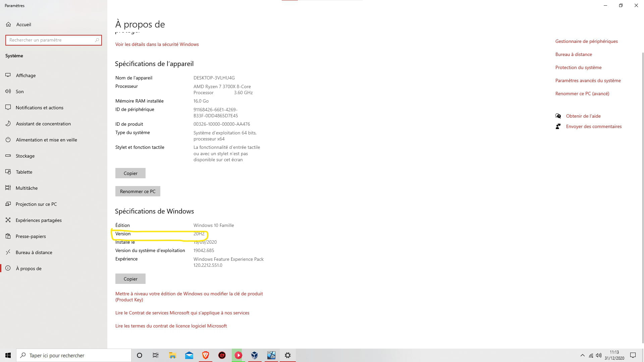644x362 pixels.
Task: Click the settings page vertical scrollbar
Action: pos(643,198)
